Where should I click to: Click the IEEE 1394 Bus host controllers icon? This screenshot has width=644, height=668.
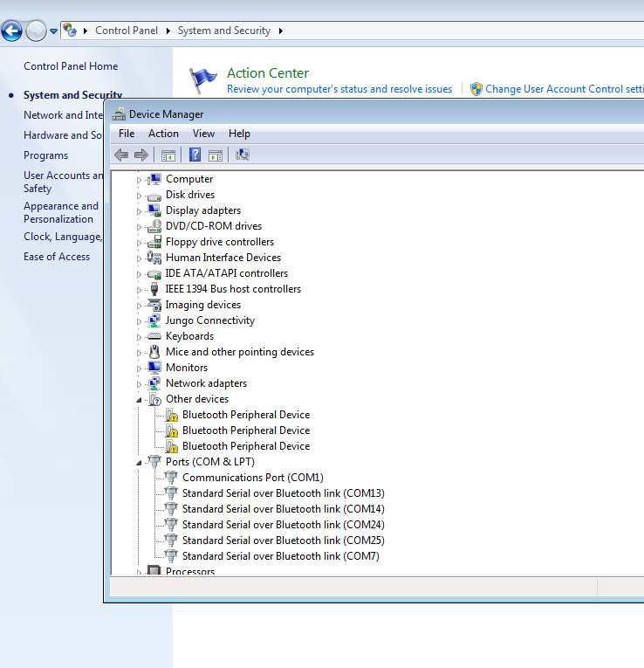tap(154, 289)
